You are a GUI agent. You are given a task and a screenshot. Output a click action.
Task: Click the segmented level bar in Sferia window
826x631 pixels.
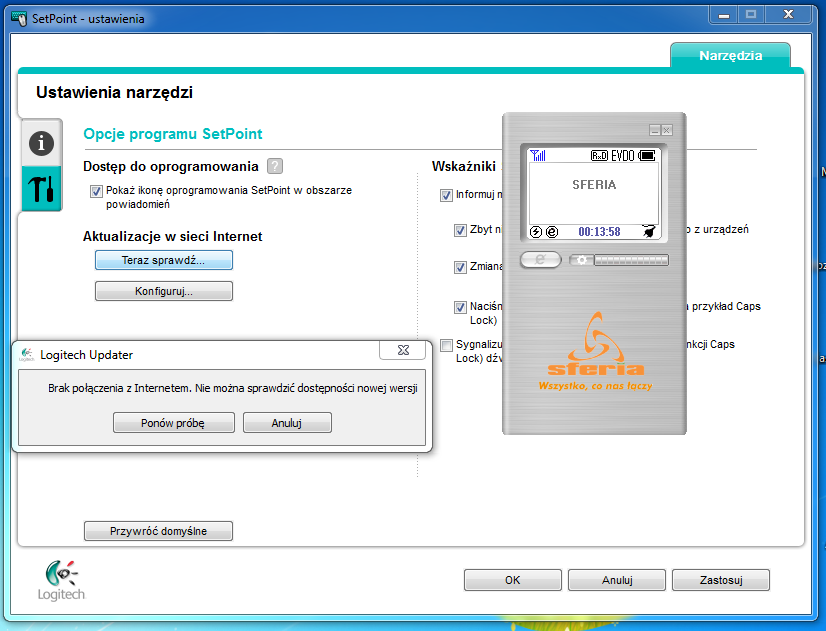click(x=631, y=260)
